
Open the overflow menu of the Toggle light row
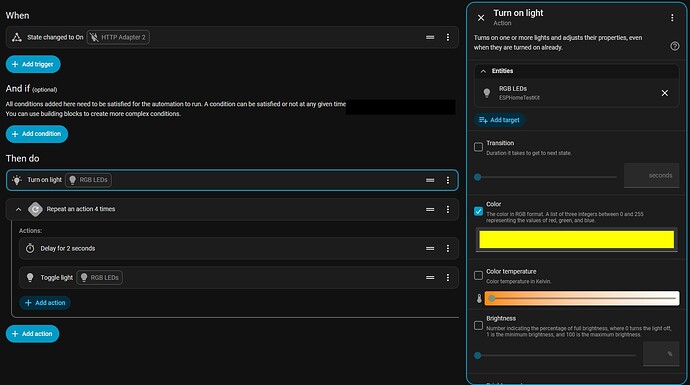[448, 278]
